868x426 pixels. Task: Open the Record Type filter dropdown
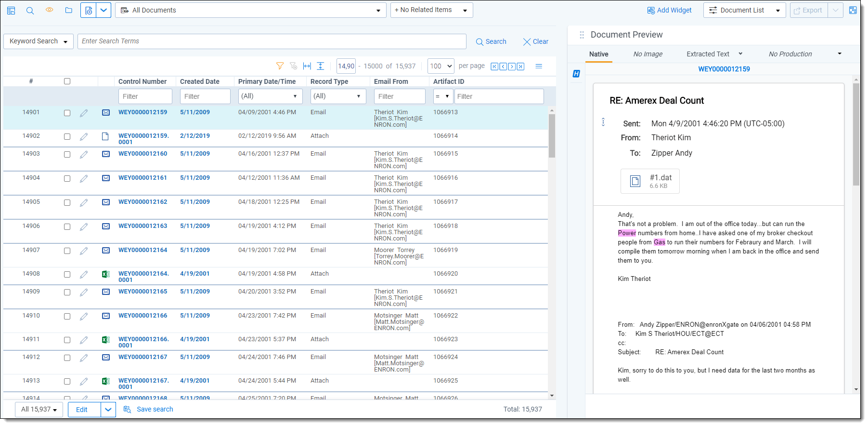(x=338, y=96)
